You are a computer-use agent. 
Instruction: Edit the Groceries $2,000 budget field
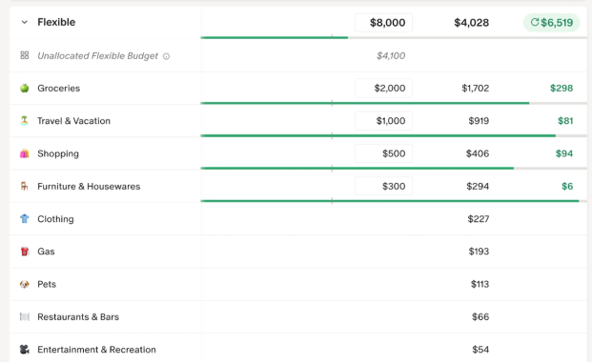383,89
